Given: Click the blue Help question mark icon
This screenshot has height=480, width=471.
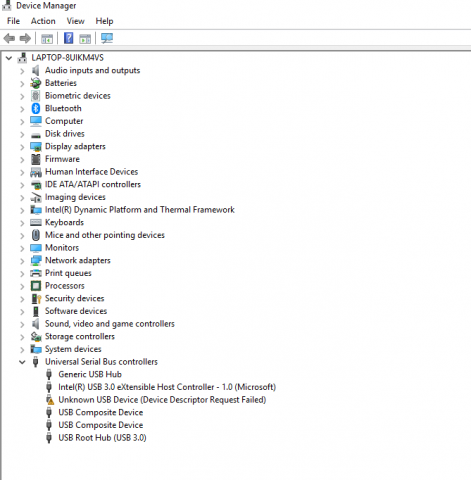Looking at the screenshot, I should [68, 38].
